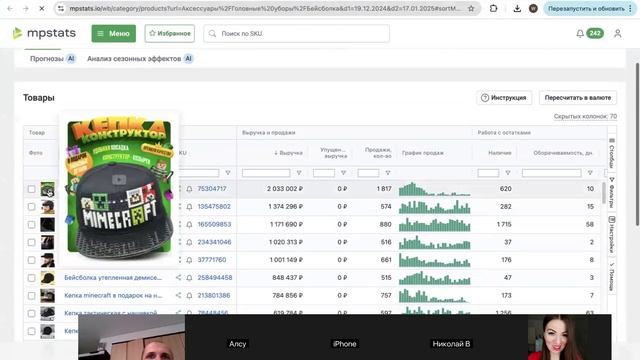Select checkbox for SKU 258494458 row
Image resolution: width=640 pixels, height=360 pixels.
pos(31,278)
